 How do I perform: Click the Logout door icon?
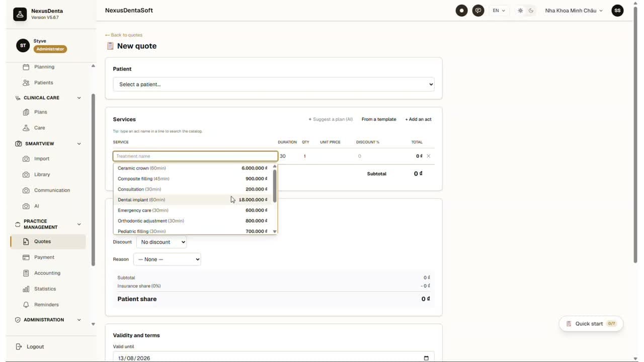coord(19,347)
